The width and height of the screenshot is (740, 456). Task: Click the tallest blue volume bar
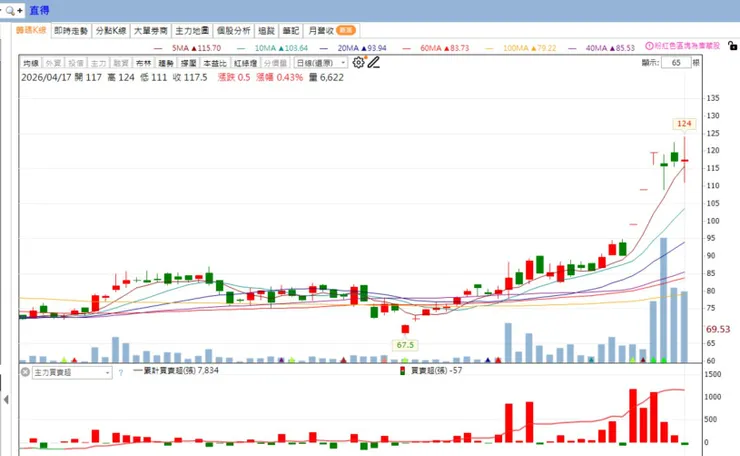click(664, 300)
